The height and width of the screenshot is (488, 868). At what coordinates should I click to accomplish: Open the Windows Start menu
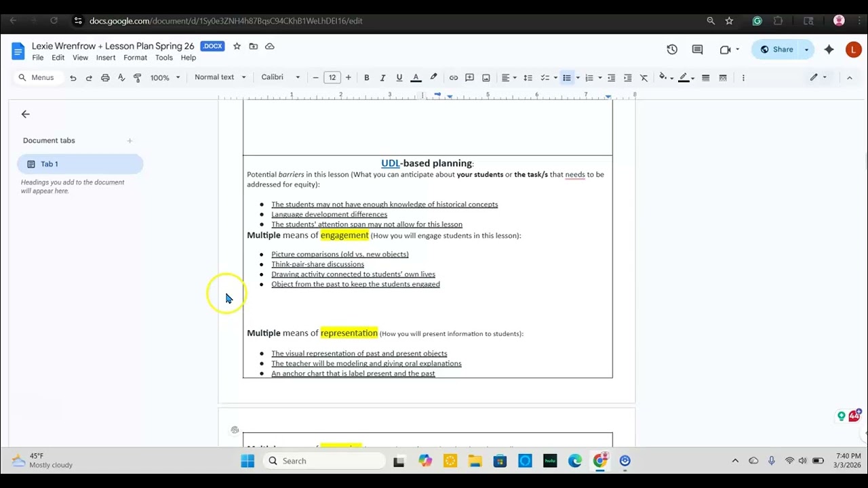pyautogui.click(x=248, y=461)
